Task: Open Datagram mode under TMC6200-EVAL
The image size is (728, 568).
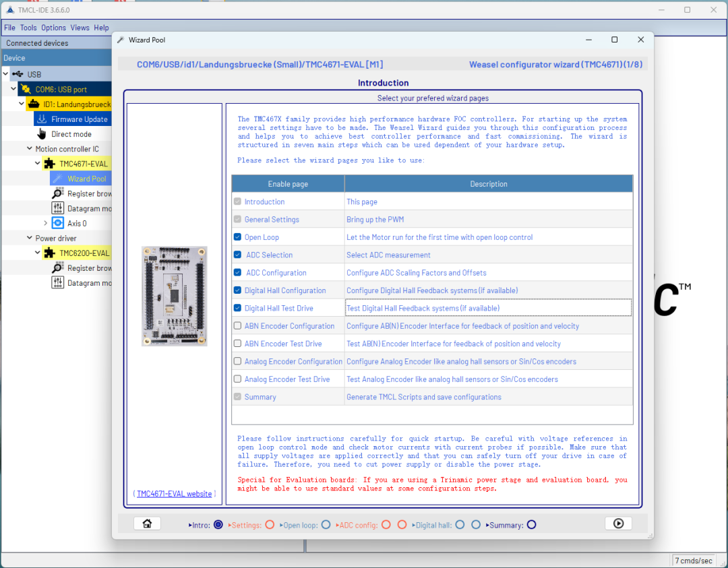Action: click(x=82, y=282)
